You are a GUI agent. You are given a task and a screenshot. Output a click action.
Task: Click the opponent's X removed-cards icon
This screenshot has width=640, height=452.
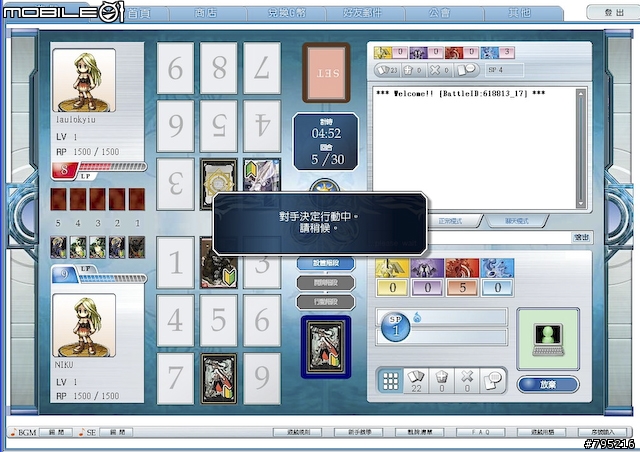(439, 70)
